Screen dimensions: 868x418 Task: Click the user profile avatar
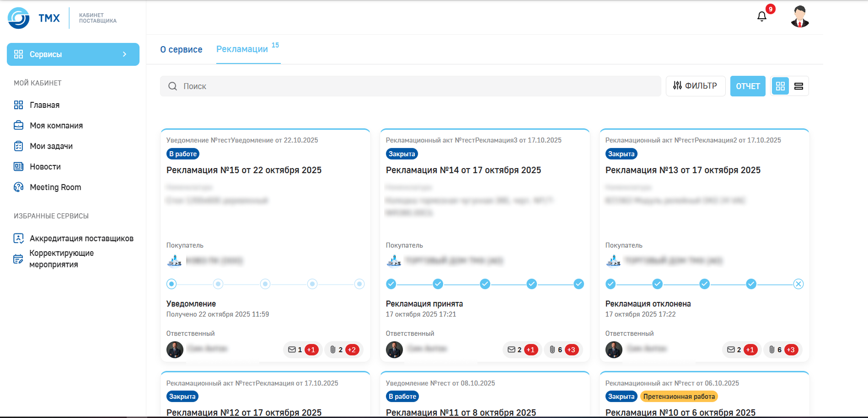pyautogui.click(x=800, y=17)
